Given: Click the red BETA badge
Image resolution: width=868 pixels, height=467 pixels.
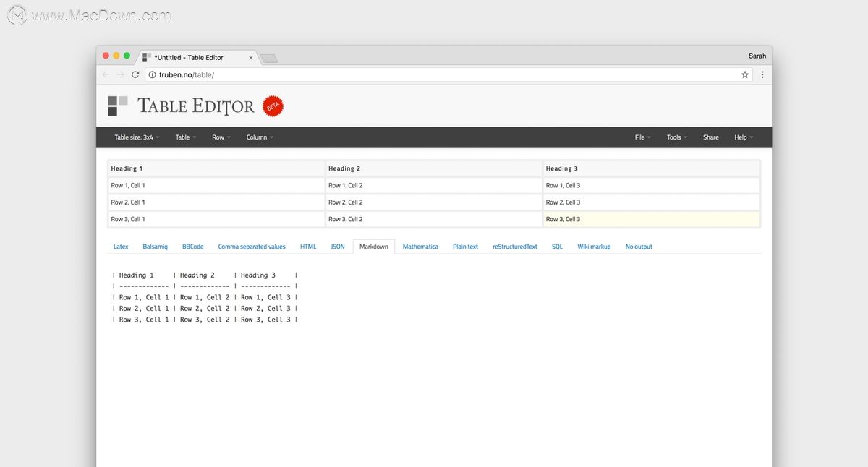Looking at the screenshot, I should click(x=273, y=106).
